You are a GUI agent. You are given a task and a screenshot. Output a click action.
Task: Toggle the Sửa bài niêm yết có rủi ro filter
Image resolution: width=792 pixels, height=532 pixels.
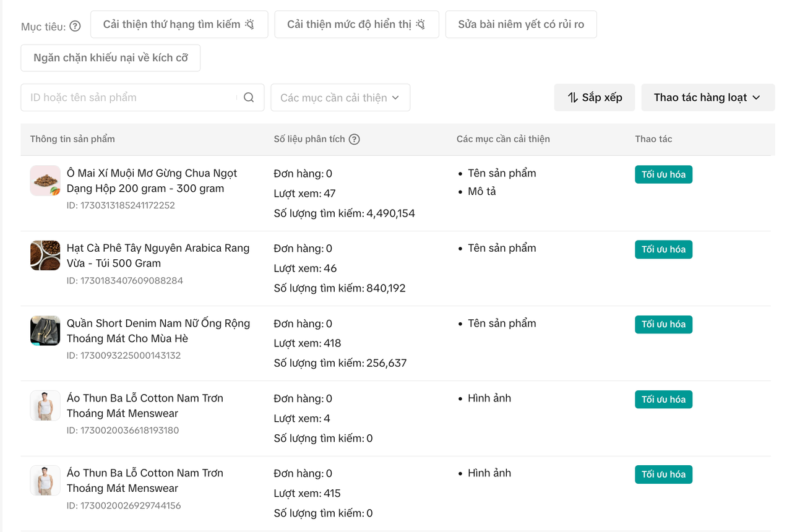click(520, 25)
